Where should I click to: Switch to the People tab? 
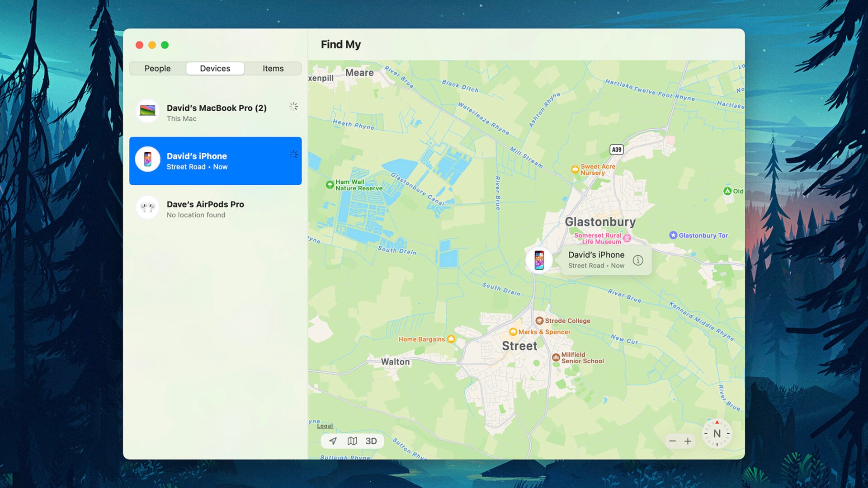click(157, 68)
